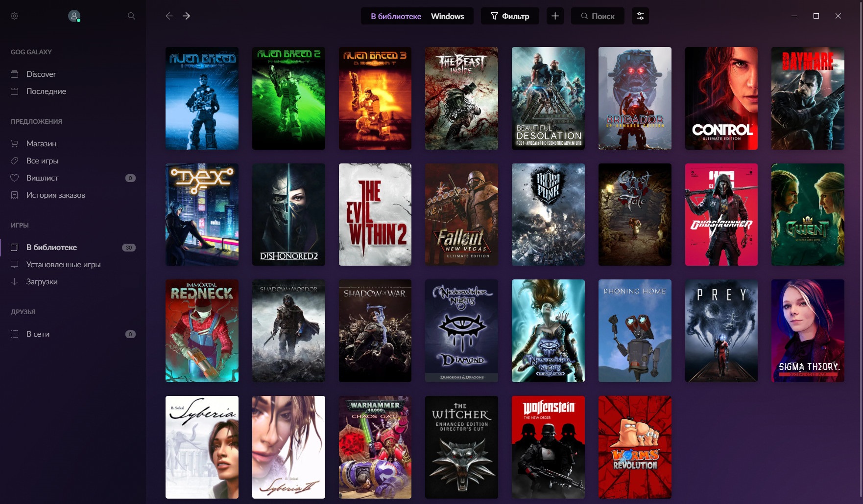The width and height of the screenshot is (863, 504).
Task: Open the Discover page label
Action: [x=41, y=74]
